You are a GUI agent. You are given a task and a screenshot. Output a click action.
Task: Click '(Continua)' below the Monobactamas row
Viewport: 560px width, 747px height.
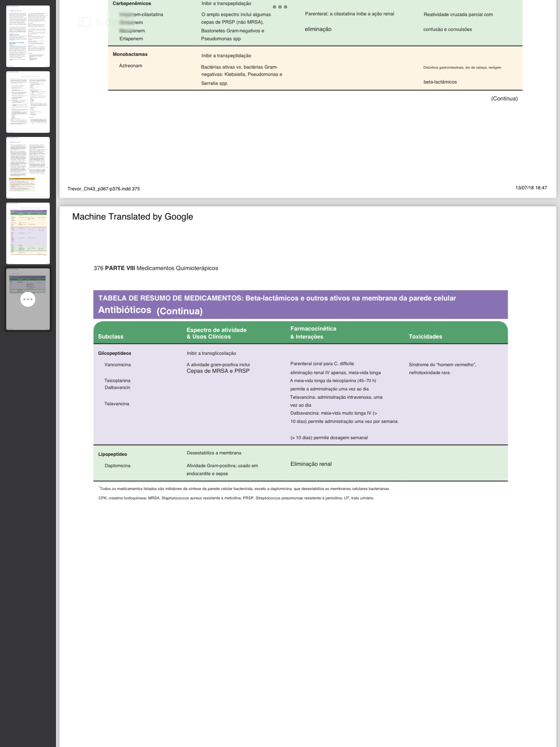[x=504, y=99]
